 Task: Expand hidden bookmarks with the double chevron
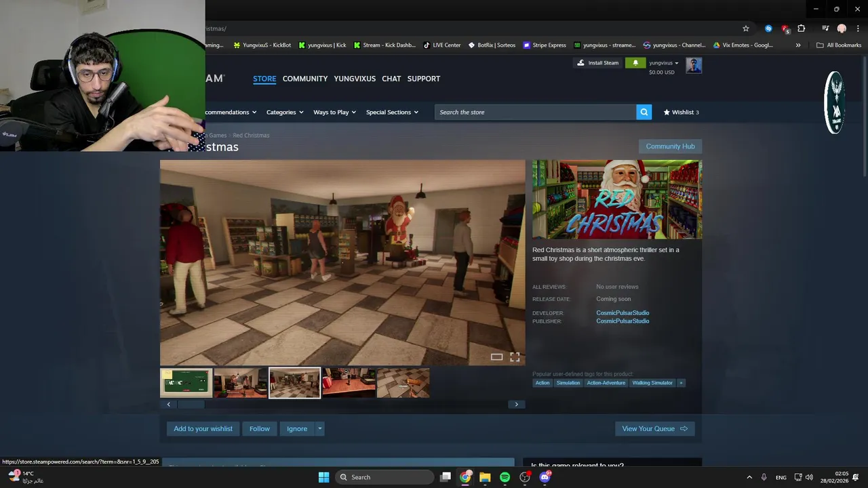click(798, 45)
